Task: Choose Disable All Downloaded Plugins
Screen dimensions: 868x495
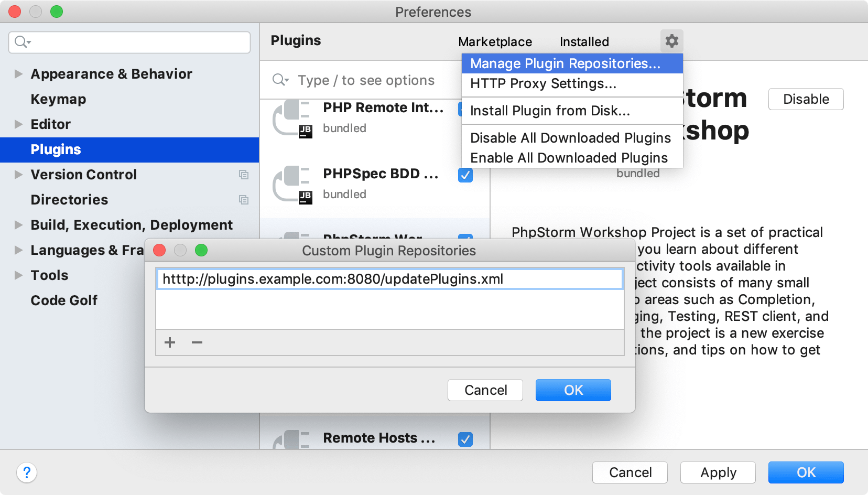Action: (x=572, y=138)
